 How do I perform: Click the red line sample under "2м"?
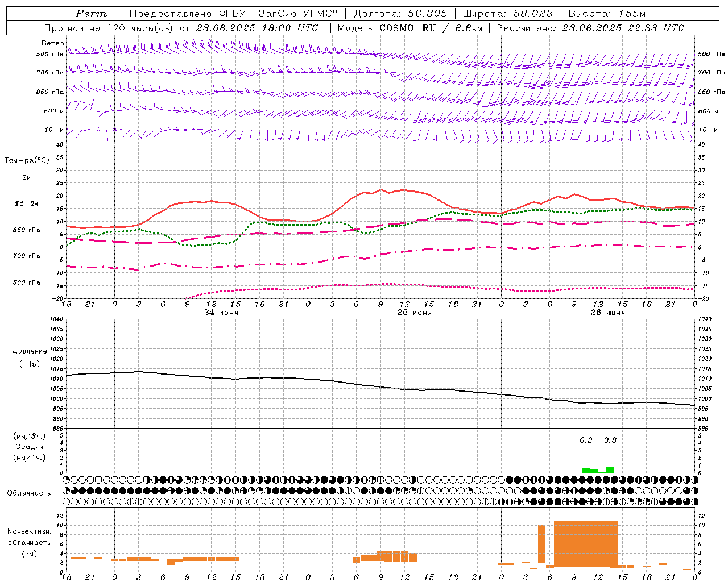pyautogui.click(x=26, y=184)
